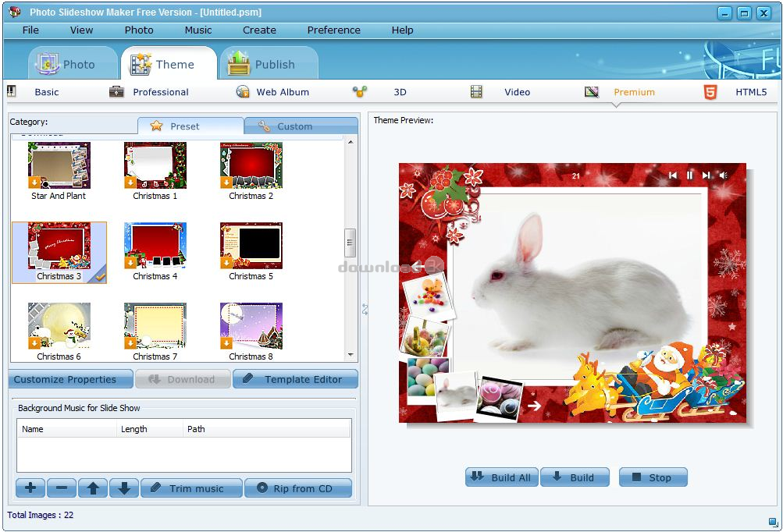
Task: Click the HTML5 shield icon
Action: 710,92
